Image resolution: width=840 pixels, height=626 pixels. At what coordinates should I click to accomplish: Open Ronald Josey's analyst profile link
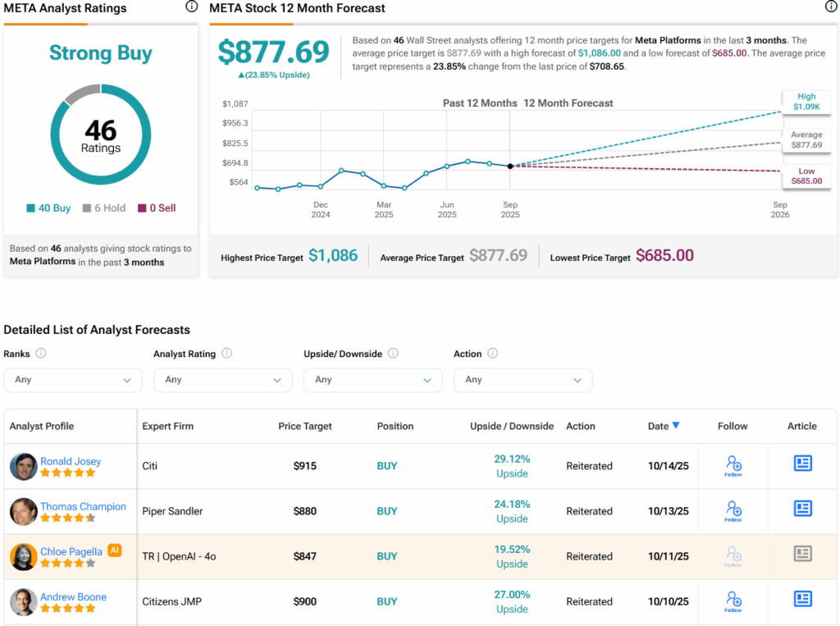point(71,461)
